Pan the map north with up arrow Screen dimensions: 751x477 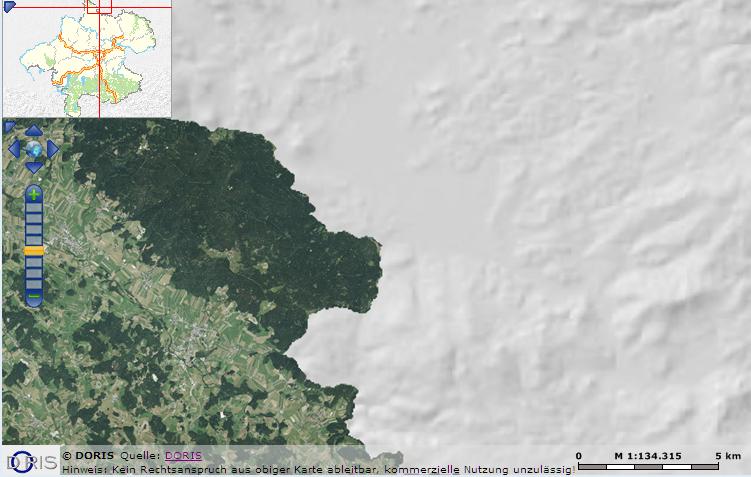34,130
